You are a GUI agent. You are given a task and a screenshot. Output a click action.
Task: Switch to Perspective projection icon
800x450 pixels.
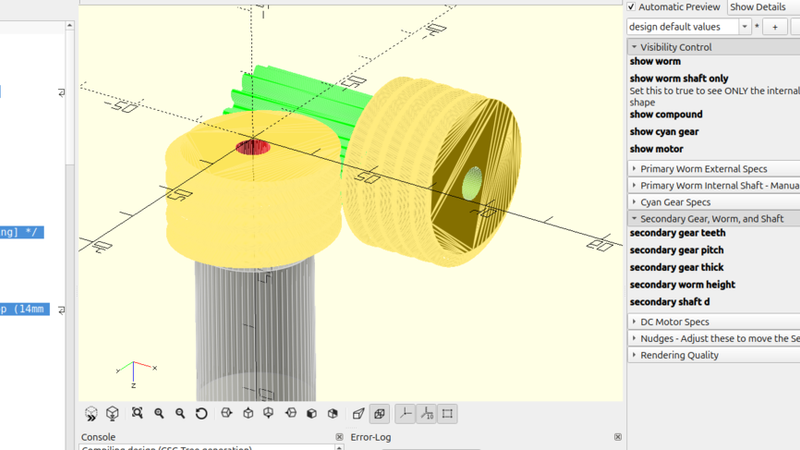[x=358, y=413]
